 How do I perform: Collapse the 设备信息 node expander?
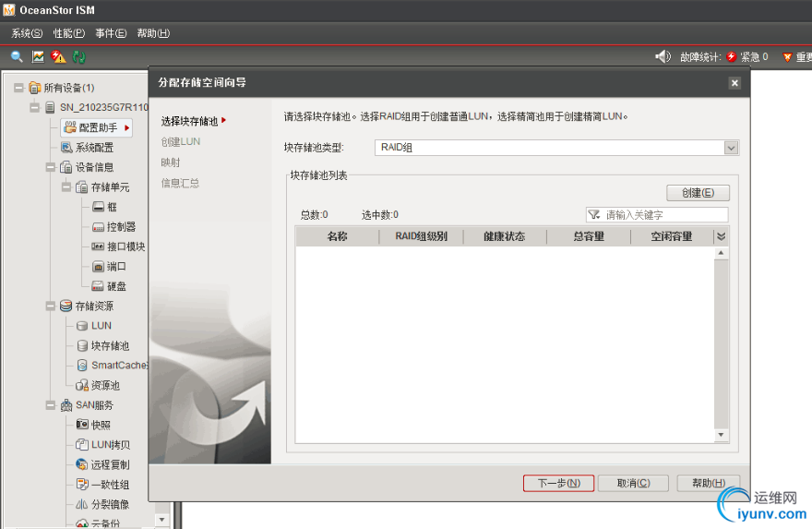click(50, 167)
